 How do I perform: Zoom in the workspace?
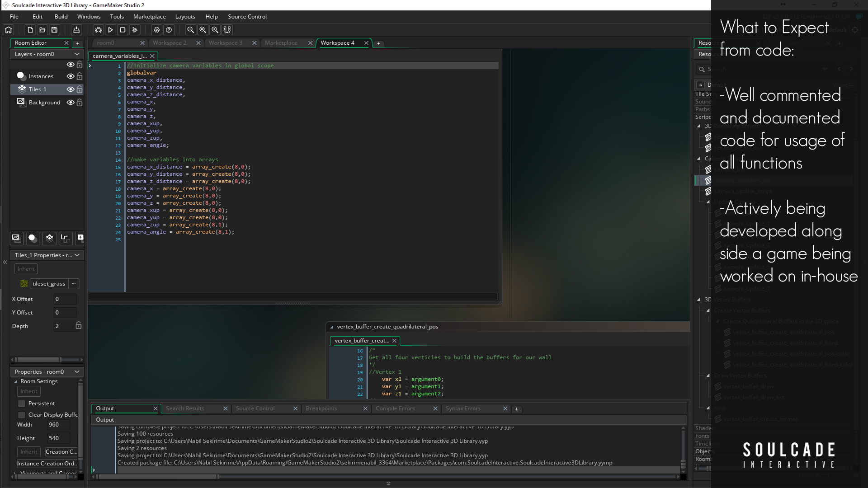[215, 30]
